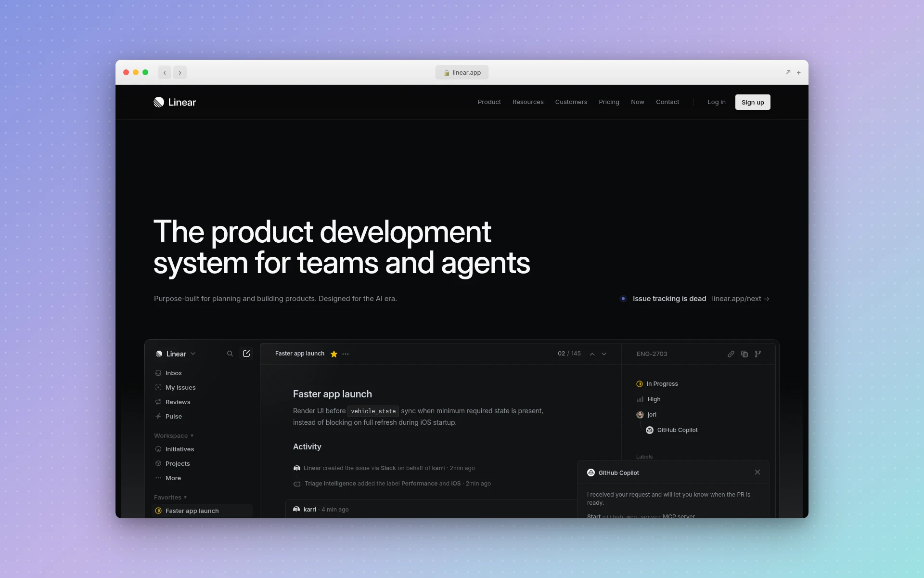The image size is (924, 578).
Task: Unfavorite Faster app launch via the star
Action: (x=334, y=354)
